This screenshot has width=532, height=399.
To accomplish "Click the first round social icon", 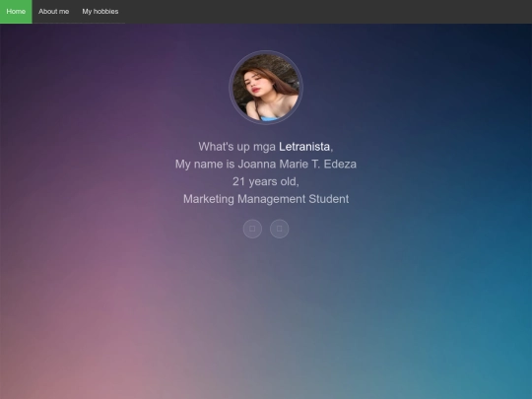I will click(252, 229).
